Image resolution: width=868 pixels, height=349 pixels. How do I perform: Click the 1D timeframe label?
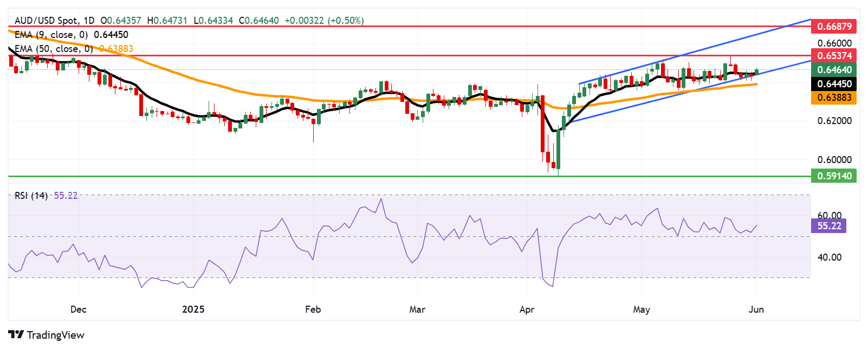tap(88, 21)
